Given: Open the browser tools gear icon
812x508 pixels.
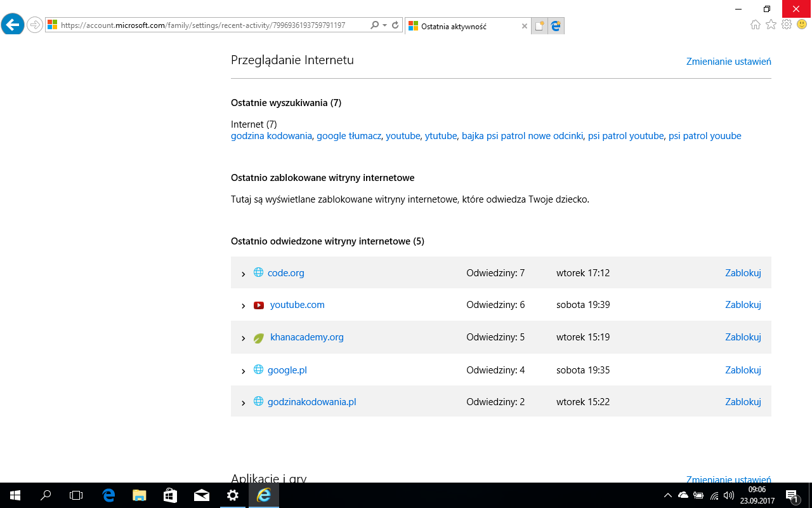Looking at the screenshot, I should (x=787, y=25).
